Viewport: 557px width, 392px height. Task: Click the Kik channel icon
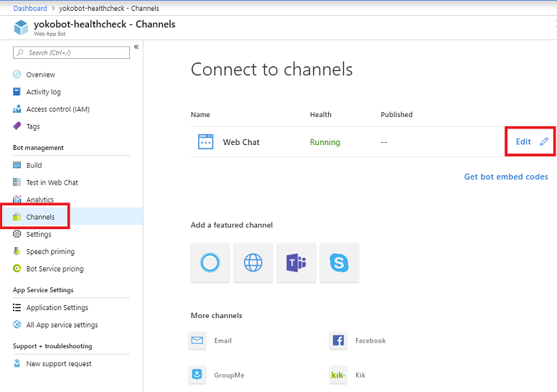click(x=338, y=375)
